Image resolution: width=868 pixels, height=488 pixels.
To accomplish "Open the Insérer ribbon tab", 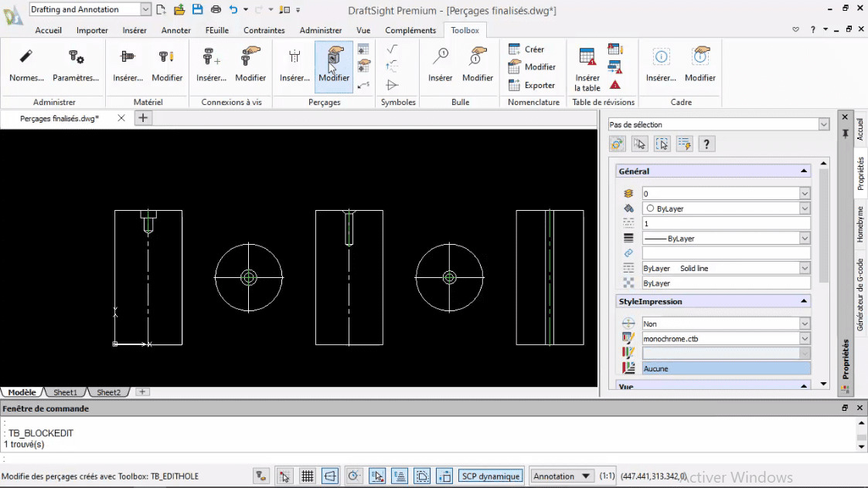I will pyautogui.click(x=134, y=30).
